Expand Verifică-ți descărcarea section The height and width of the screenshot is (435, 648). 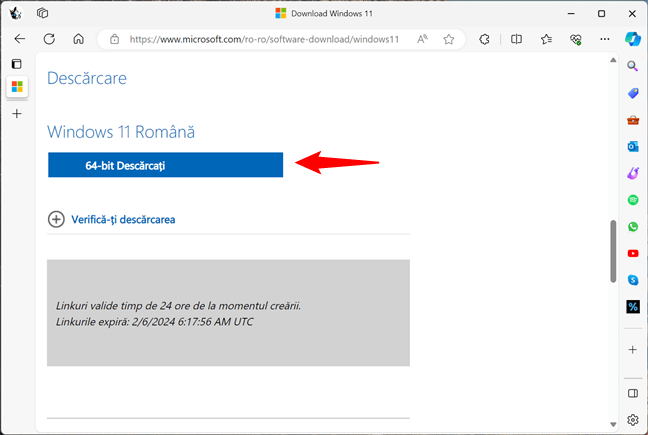56,219
